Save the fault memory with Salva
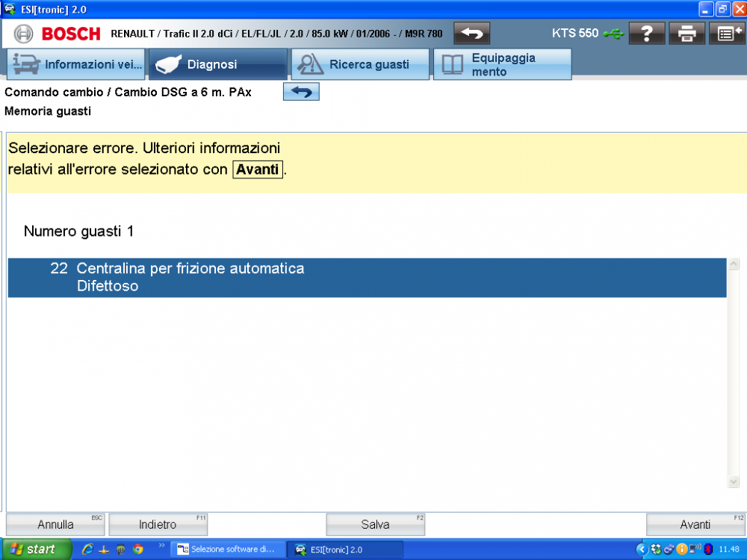747x560 pixels. (x=375, y=524)
